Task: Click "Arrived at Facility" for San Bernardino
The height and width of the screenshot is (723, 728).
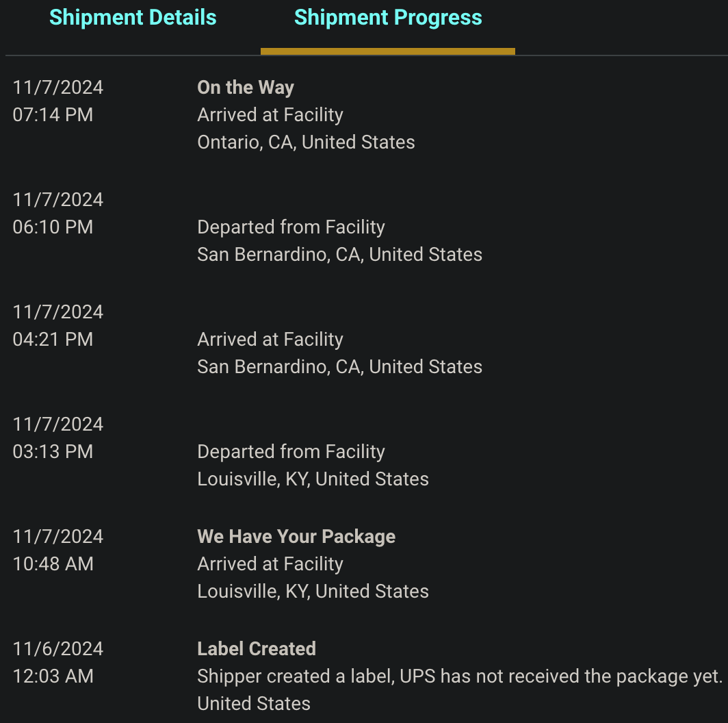Action: (x=270, y=340)
